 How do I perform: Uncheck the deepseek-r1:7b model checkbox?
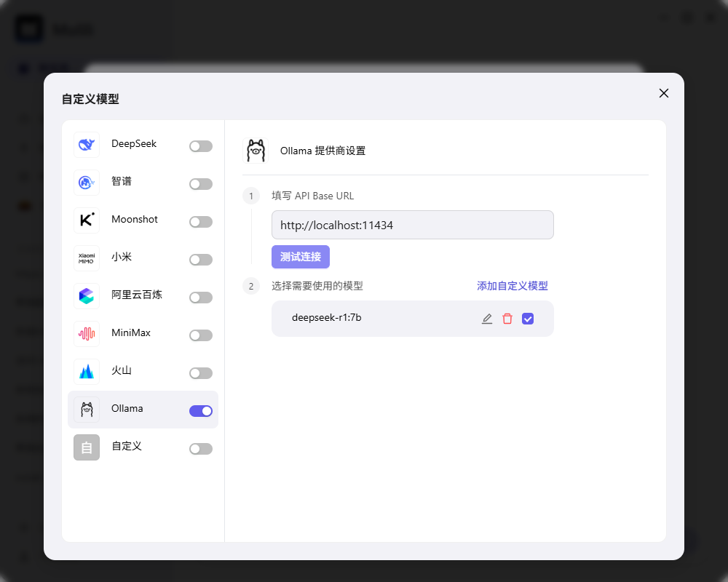click(527, 319)
